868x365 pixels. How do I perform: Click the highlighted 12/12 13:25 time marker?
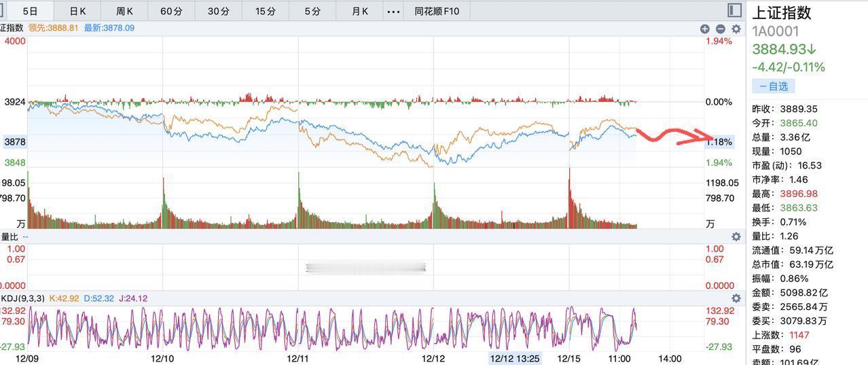click(515, 358)
